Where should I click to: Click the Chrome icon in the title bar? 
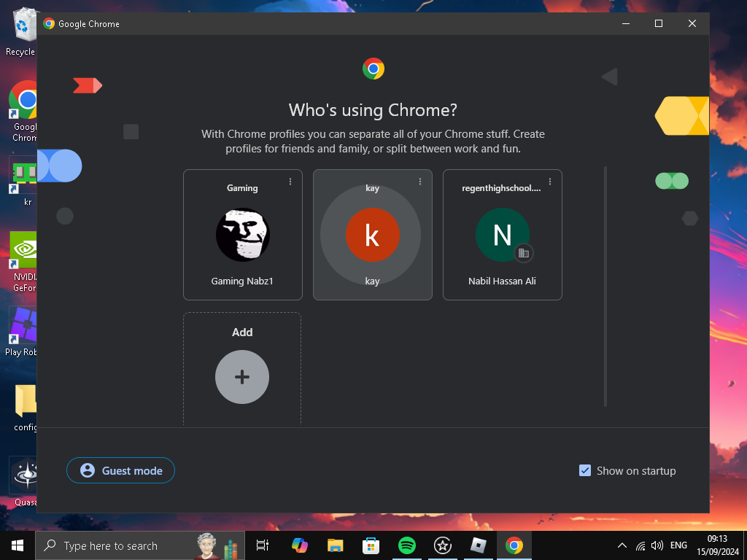(x=49, y=24)
